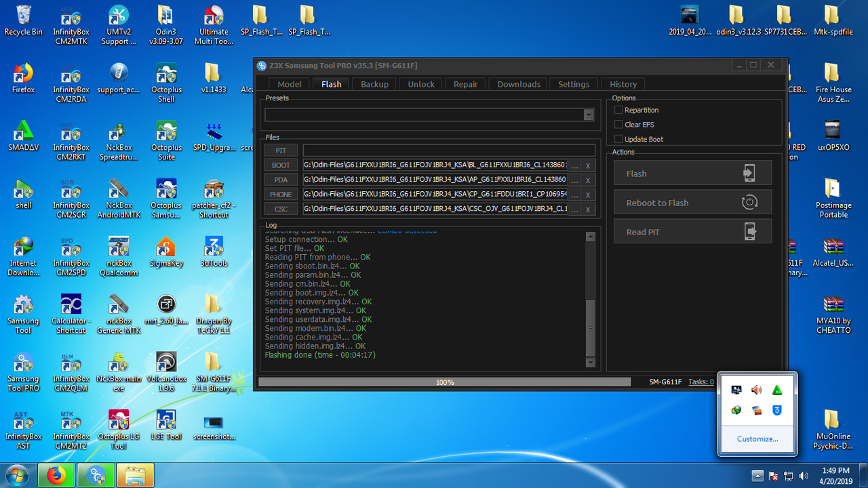Viewport: 868px width, 488px height.
Task: Open Recycle Bin on the desktop
Action: 23,20
